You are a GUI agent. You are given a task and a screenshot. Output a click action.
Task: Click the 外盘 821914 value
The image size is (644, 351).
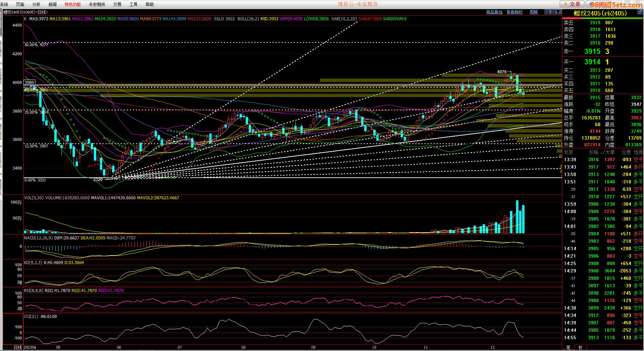tap(592, 145)
